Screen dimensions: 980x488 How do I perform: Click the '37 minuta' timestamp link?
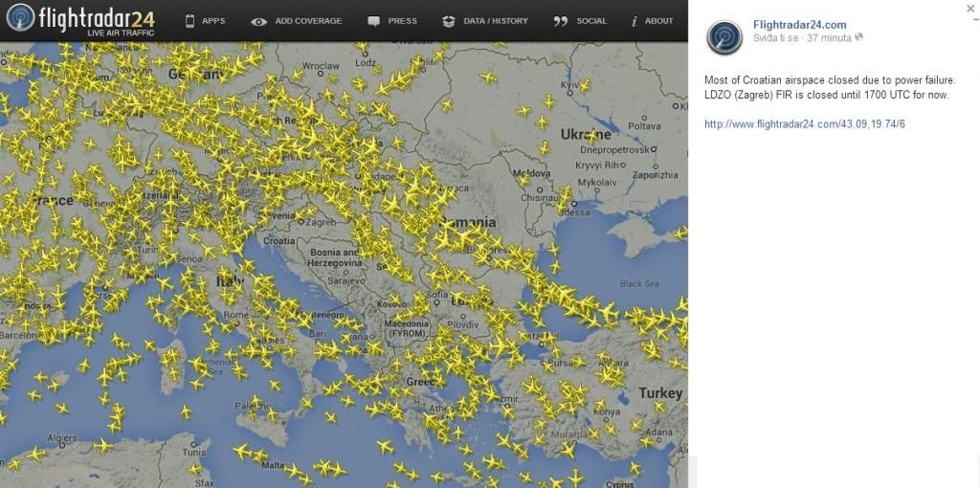click(829, 37)
